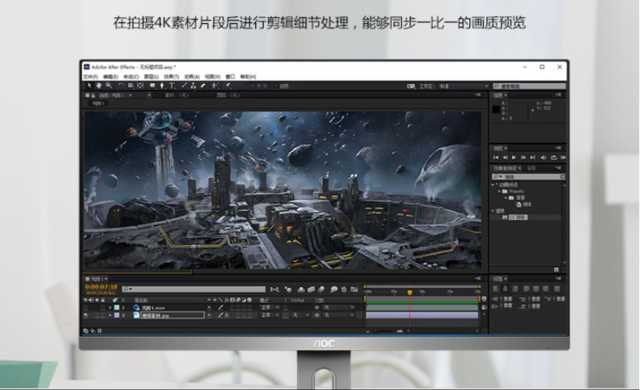The image size is (640, 390).
Task: Select the Puppet Pin tool
Action: point(228,86)
